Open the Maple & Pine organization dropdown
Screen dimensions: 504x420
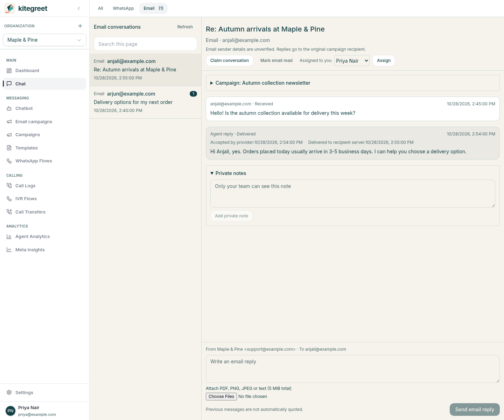pyautogui.click(x=44, y=40)
